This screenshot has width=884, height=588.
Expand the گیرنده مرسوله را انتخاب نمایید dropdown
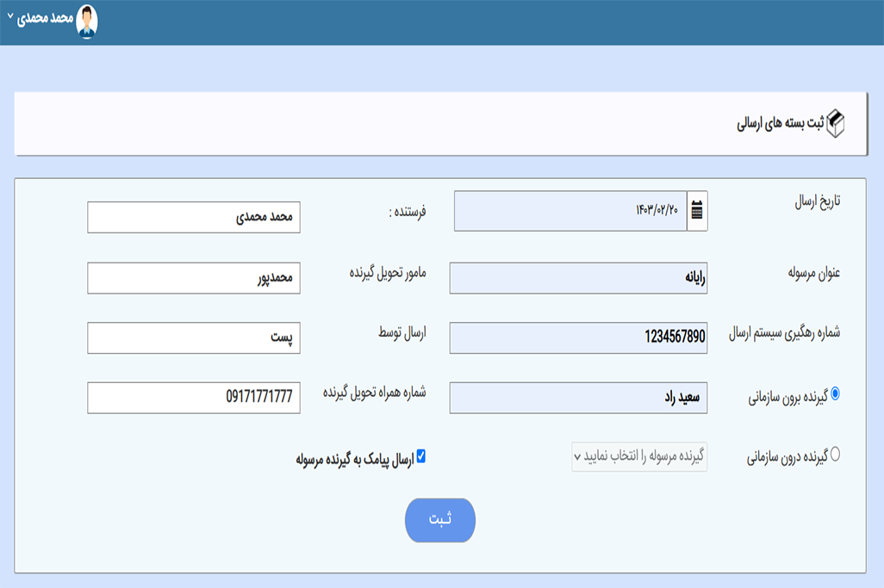click(638, 456)
